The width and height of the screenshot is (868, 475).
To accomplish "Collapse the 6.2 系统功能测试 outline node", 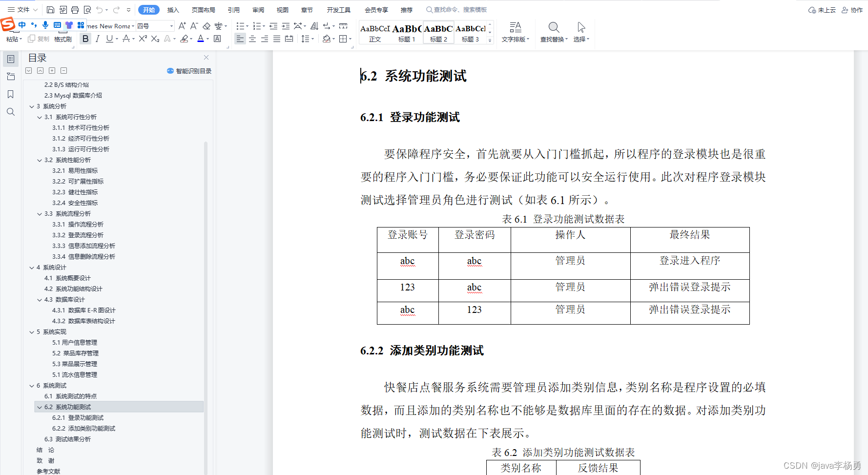I will click(x=40, y=407).
